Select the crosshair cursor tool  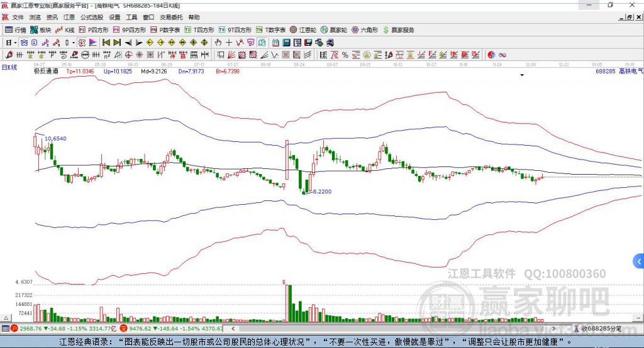[x=229, y=43]
